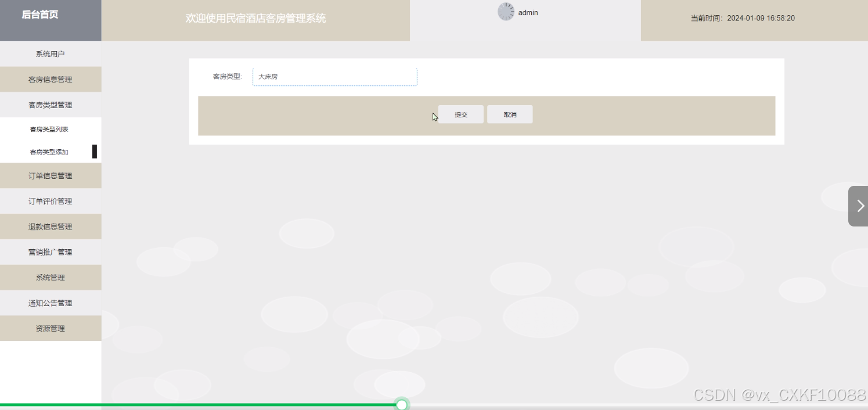Expand 营销推广管理 menu
This screenshot has width=868, height=410.
point(51,253)
